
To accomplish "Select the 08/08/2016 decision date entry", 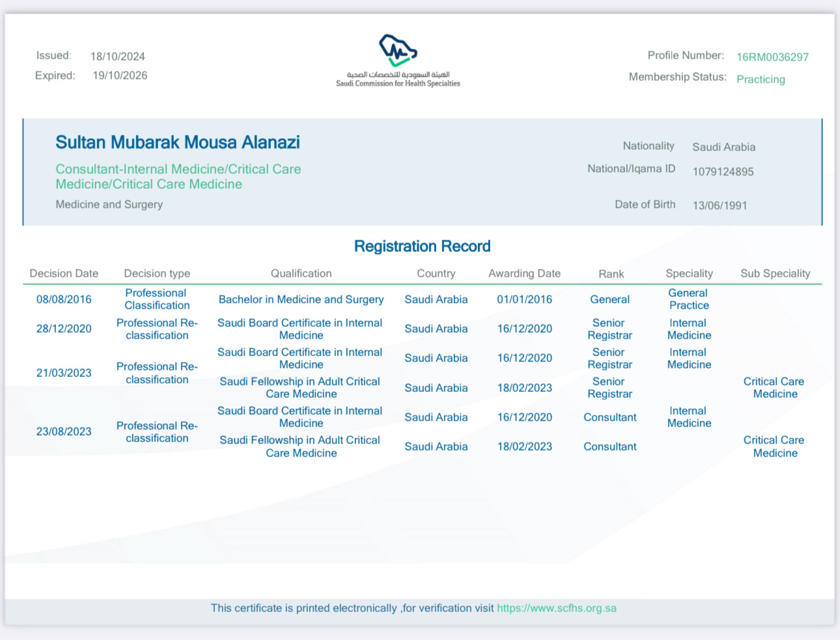I will click(64, 299).
